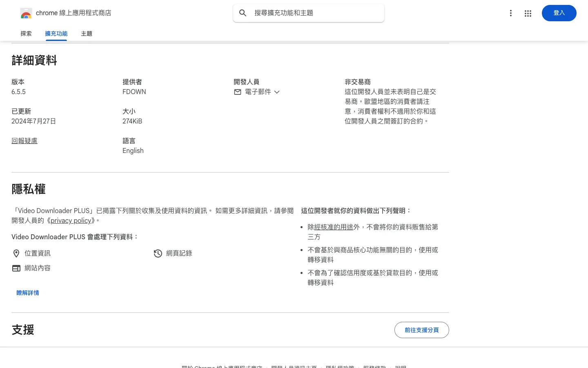Click the location pin icon beside 位置資訊

pyautogui.click(x=16, y=254)
